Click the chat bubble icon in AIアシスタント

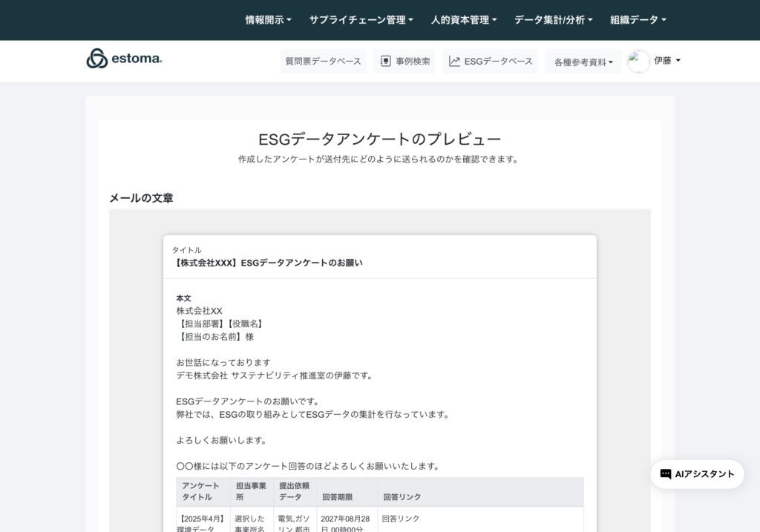(x=665, y=474)
